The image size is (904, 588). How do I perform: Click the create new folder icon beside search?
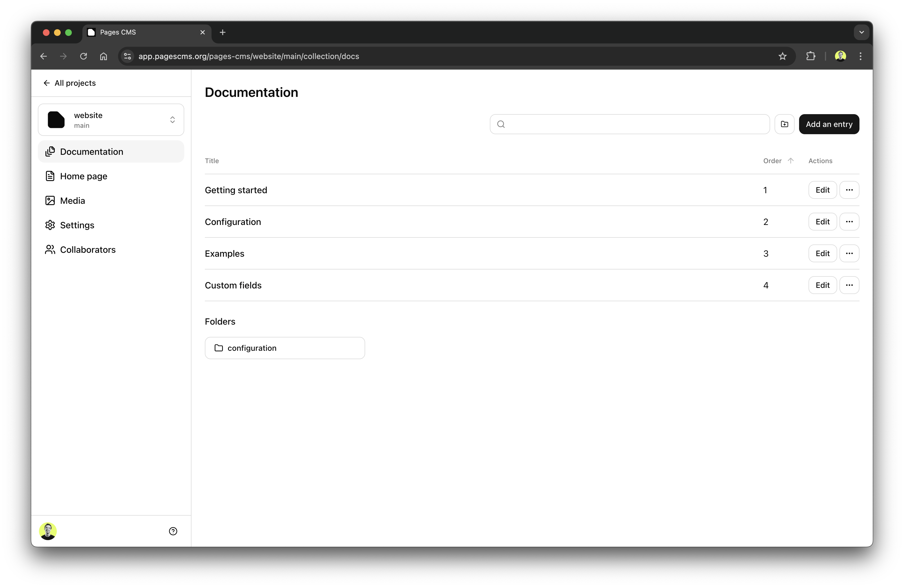784,124
